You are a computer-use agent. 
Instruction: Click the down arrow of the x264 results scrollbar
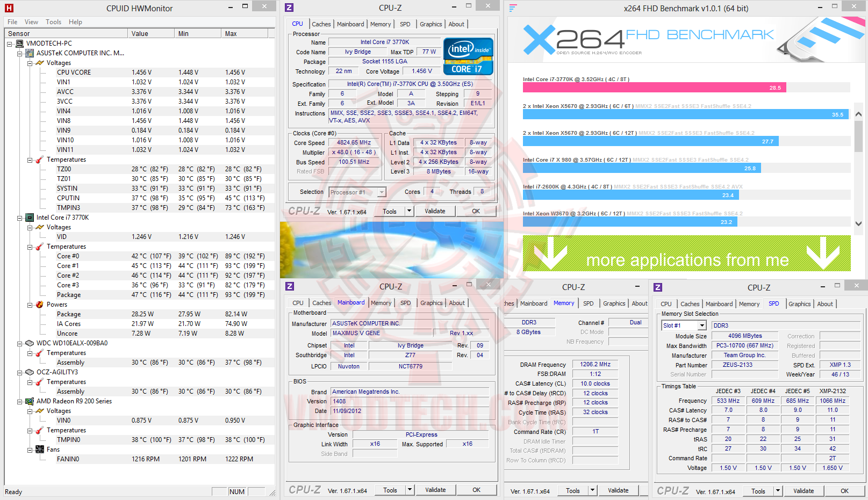pyautogui.click(x=858, y=223)
